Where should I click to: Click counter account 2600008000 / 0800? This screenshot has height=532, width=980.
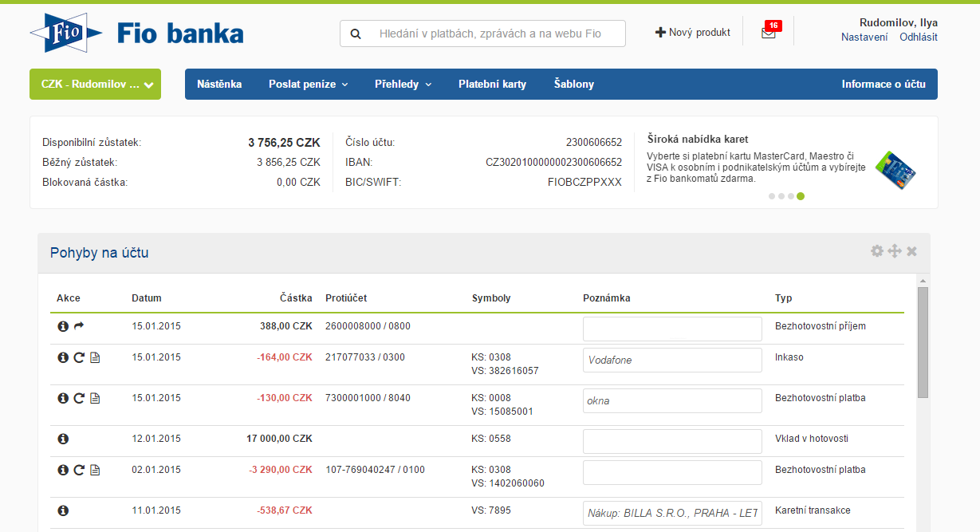[x=368, y=326]
